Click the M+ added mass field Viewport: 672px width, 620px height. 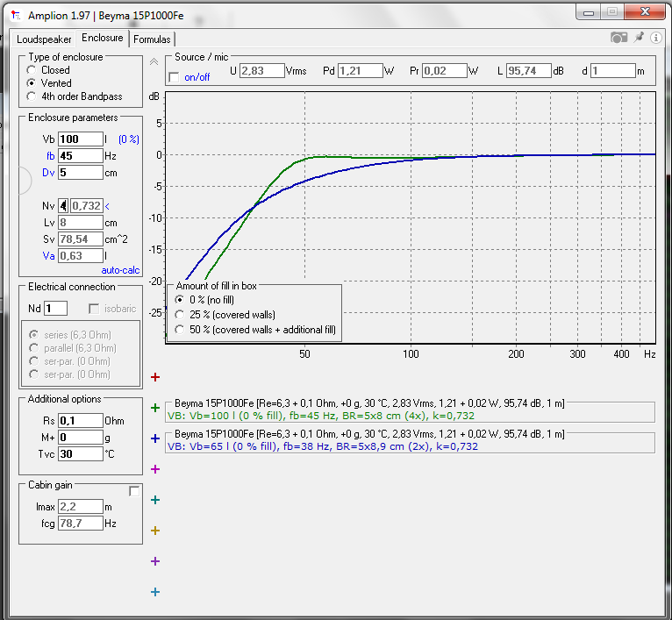click(x=81, y=438)
